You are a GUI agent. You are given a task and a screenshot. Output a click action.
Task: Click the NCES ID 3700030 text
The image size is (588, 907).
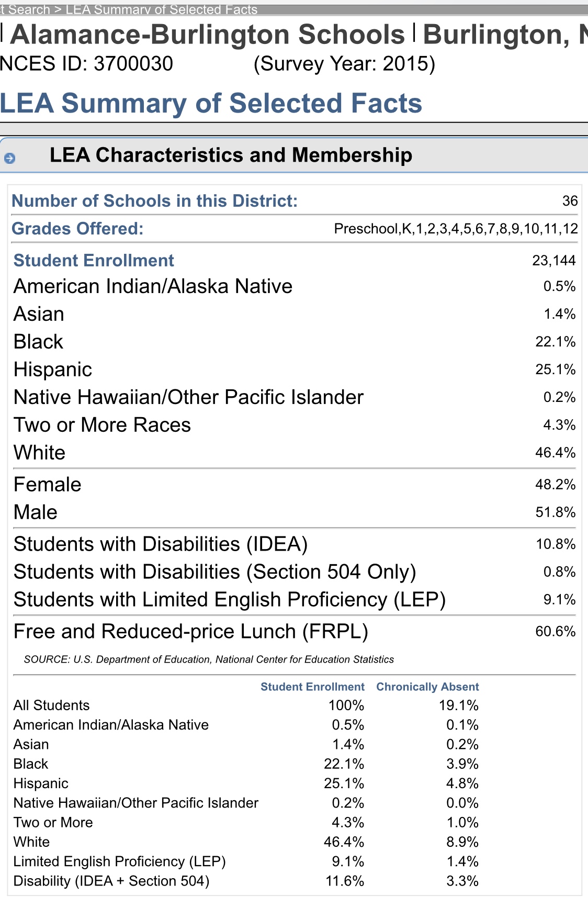[86, 64]
